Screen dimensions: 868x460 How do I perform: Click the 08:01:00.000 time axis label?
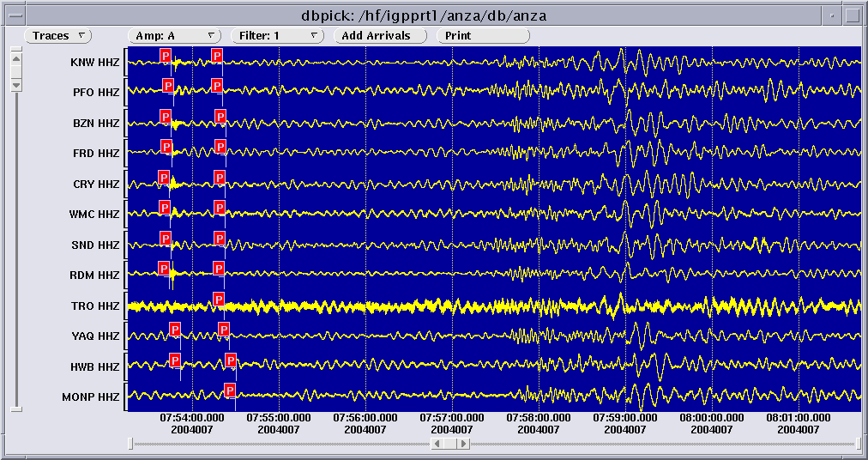(799, 418)
